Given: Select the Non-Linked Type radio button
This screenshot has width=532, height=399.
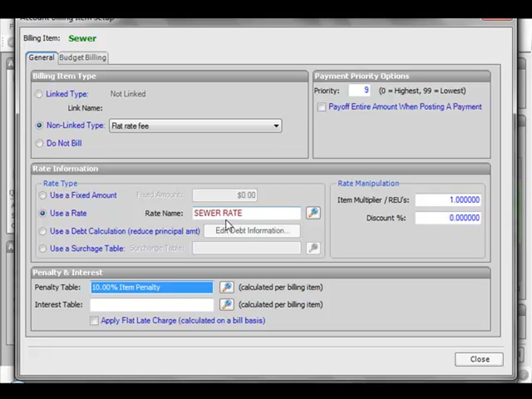Looking at the screenshot, I should tap(39, 126).
